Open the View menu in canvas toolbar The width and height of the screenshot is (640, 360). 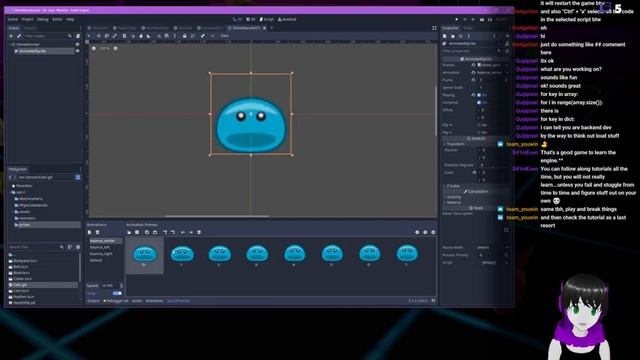(x=224, y=36)
